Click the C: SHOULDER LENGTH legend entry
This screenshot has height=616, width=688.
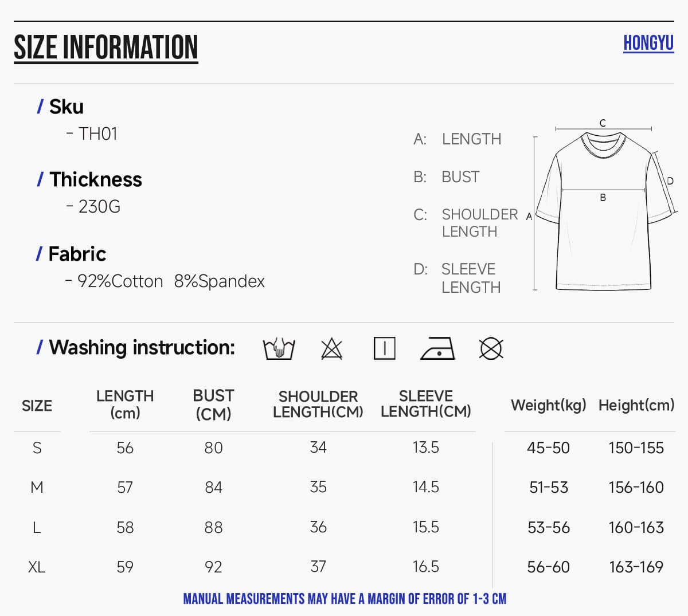466,223
